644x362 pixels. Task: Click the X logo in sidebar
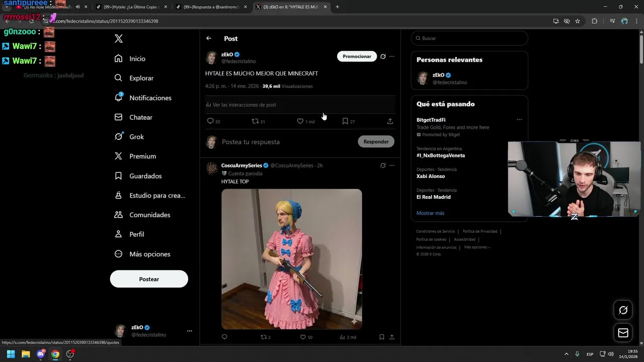click(x=119, y=39)
